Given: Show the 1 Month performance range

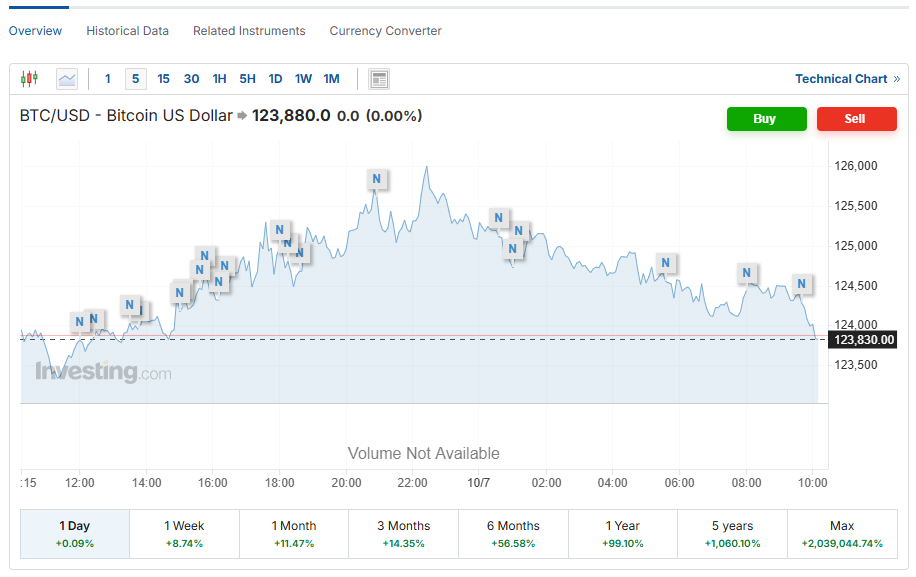Looking at the screenshot, I should coord(294,534).
